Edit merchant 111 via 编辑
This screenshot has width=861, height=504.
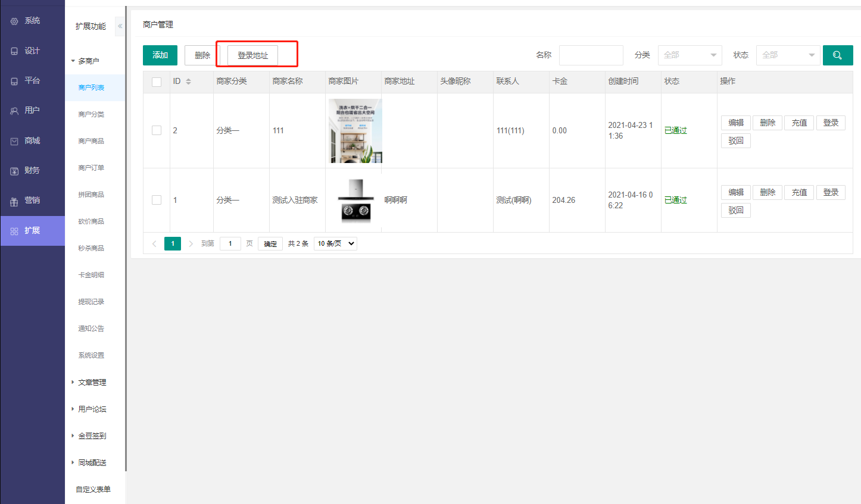(736, 123)
